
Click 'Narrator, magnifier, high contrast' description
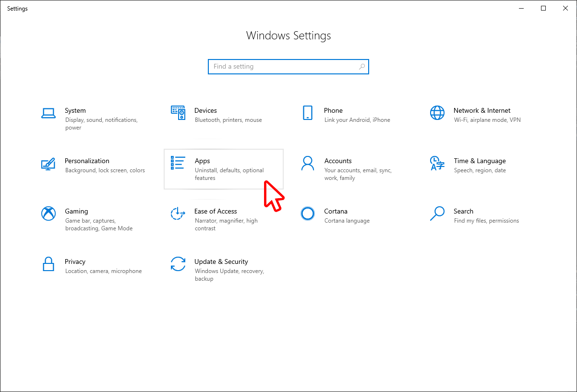click(x=226, y=225)
